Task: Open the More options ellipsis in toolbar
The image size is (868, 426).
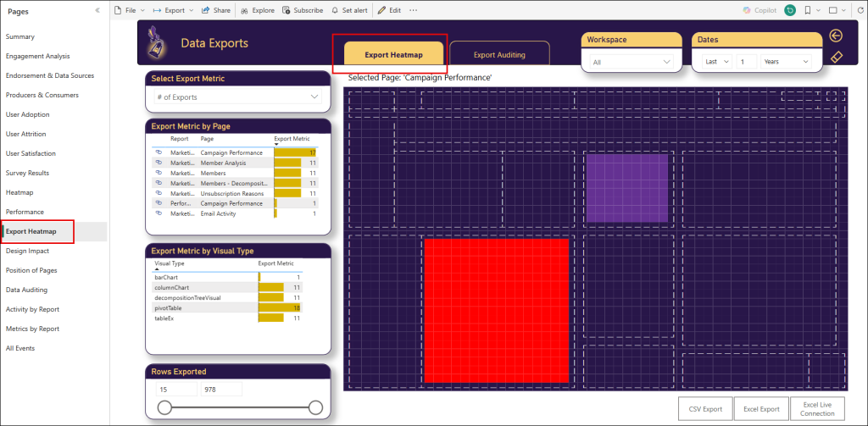Action: [413, 10]
